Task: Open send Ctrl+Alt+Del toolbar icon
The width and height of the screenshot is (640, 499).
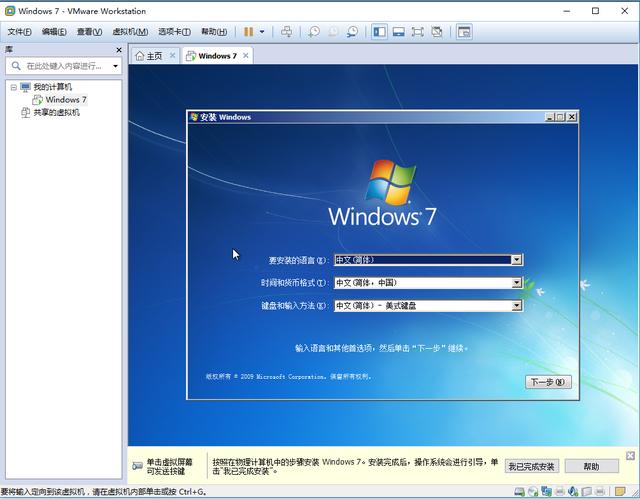Action: pyautogui.click(x=287, y=32)
